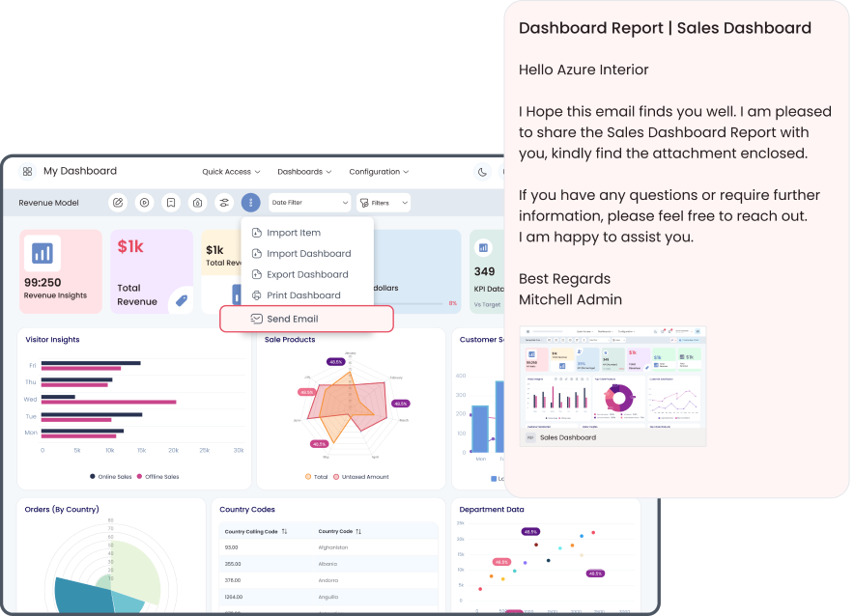Choose Export Dashboard menu item
The width and height of the screenshot is (854, 616).
click(x=306, y=274)
